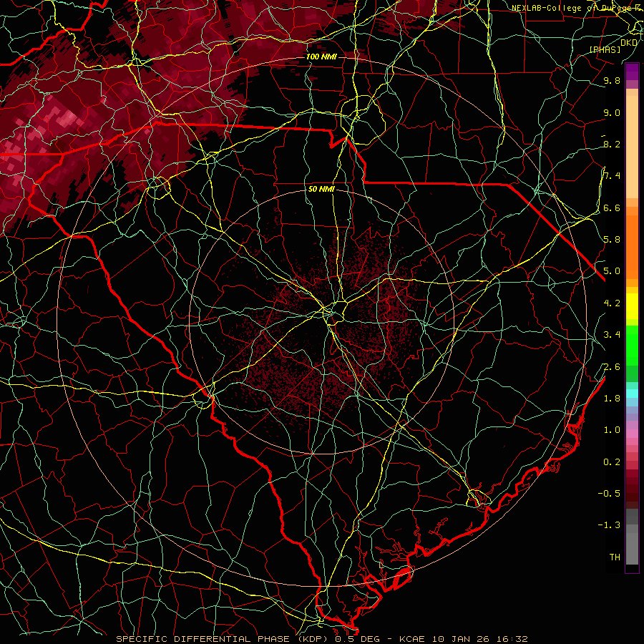The height and width of the screenshot is (644, 644).
Task: Click the -1.3 value on the color scale
Action: 609,525
